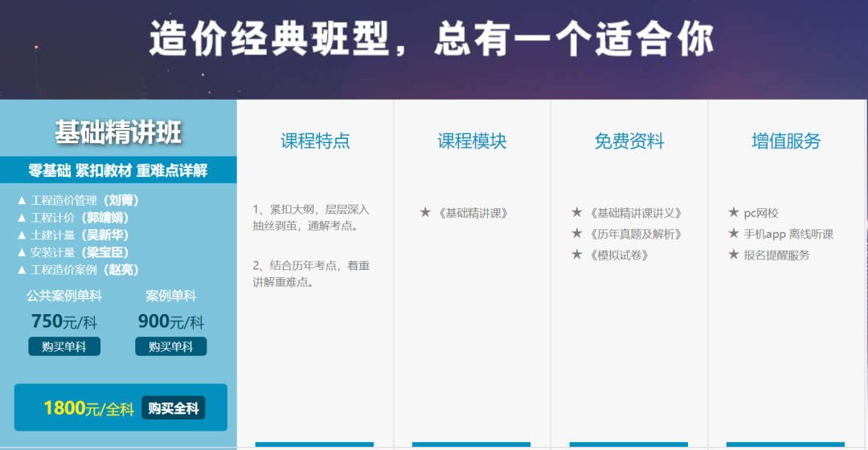Screen dimensions: 868x450
Task: Click the star icon beside pc网校
Action: [x=734, y=212]
